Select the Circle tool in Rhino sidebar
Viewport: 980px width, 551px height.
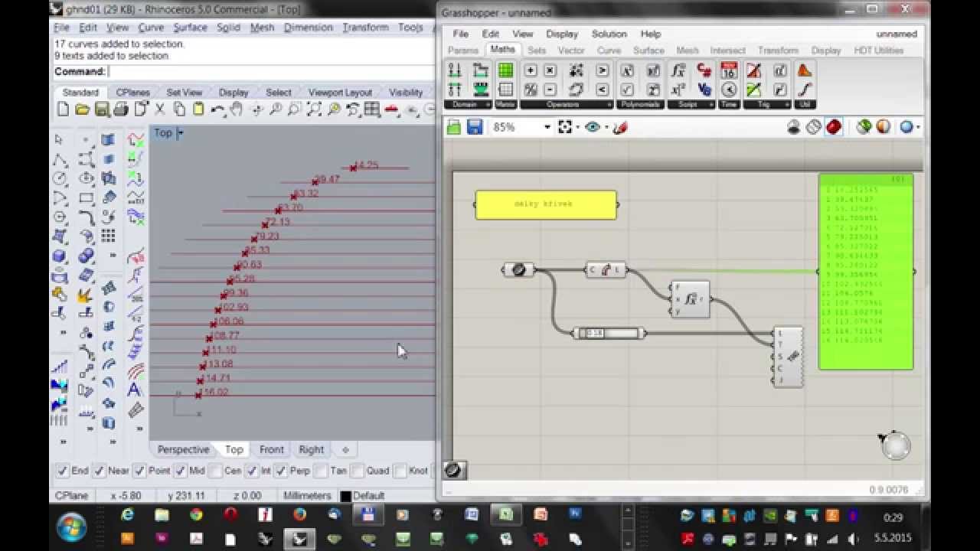point(60,178)
